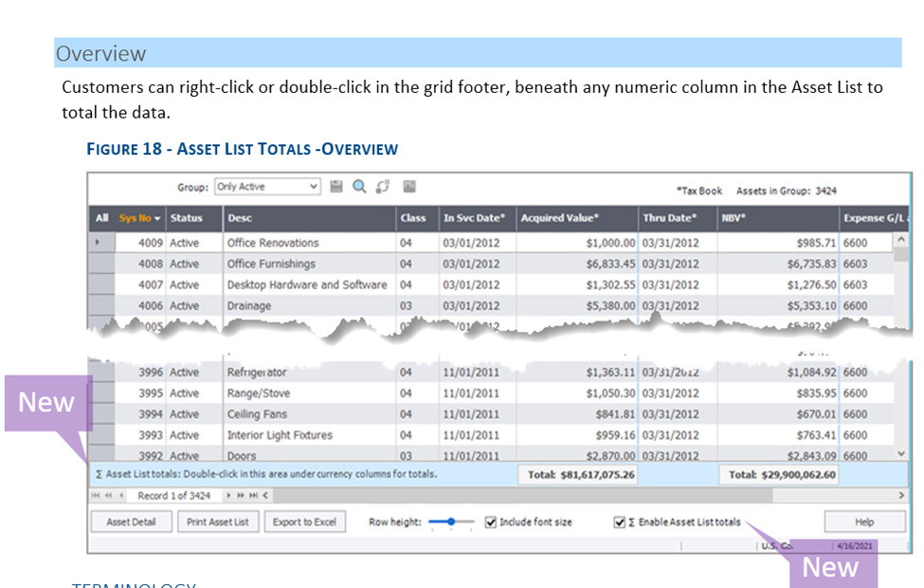Click the Acquired Value total in grid footer
Viewport: 924px width, 588px height.
577,474
